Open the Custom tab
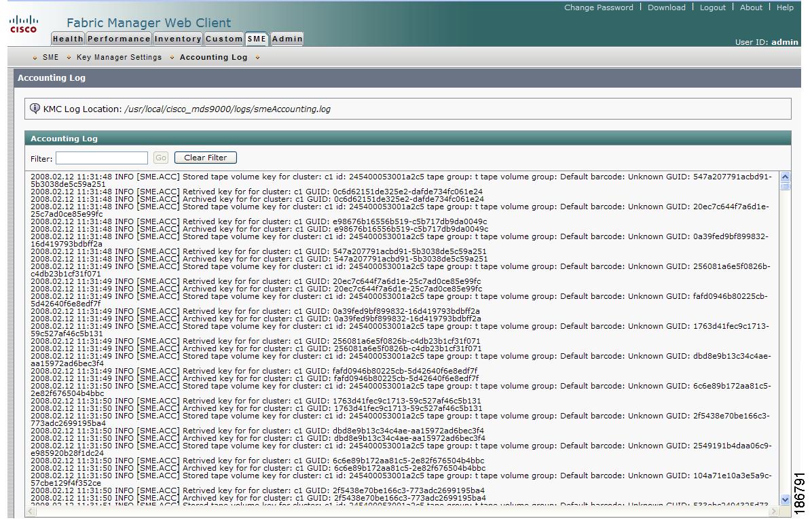This screenshot has width=812, height=519. (x=224, y=39)
